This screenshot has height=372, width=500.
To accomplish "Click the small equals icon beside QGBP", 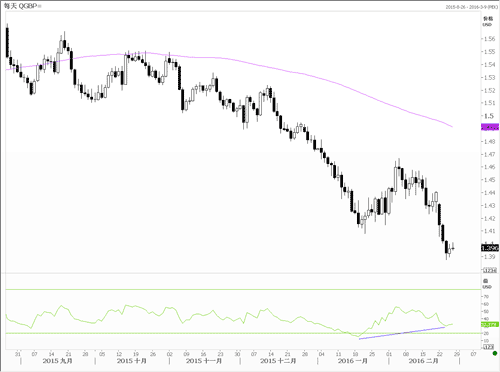I will pos(40,6).
